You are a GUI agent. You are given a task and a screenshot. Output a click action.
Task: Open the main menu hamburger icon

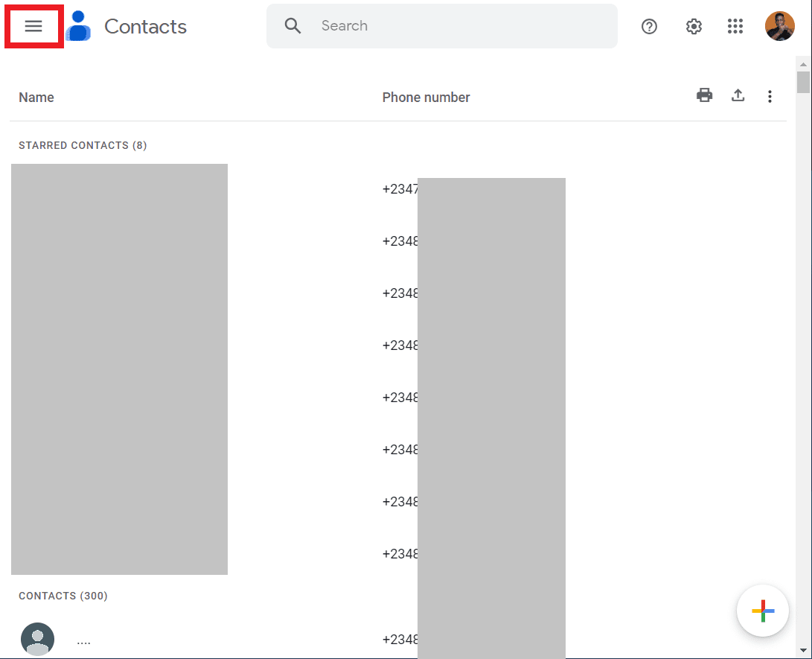click(x=33, y=27)
